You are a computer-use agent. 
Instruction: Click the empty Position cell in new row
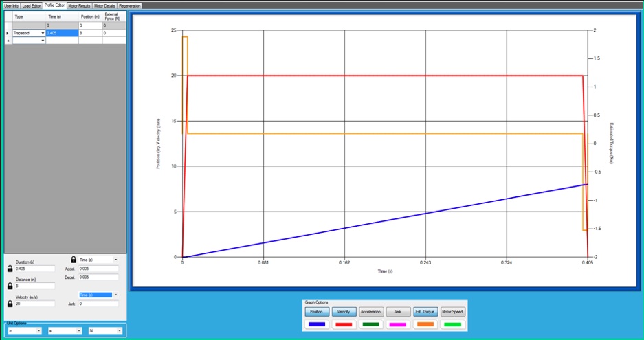coord(90,41)
